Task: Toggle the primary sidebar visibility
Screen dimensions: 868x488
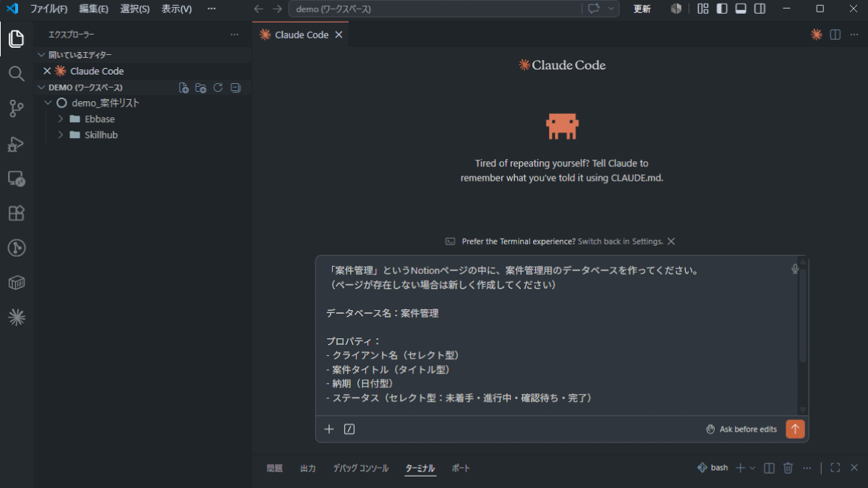Action: 722,9
